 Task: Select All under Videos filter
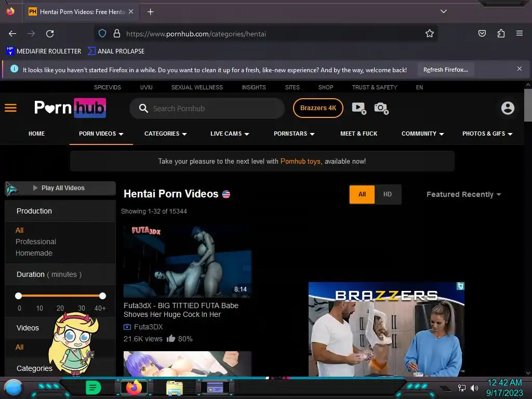[19, 347]
